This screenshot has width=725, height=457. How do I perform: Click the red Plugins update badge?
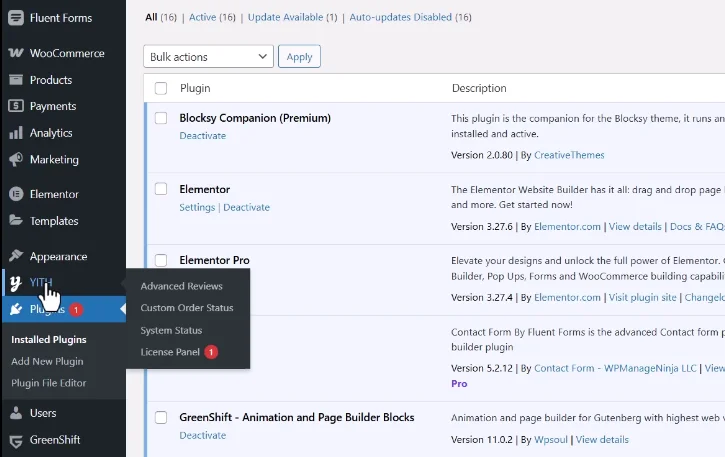coord(76,309)
